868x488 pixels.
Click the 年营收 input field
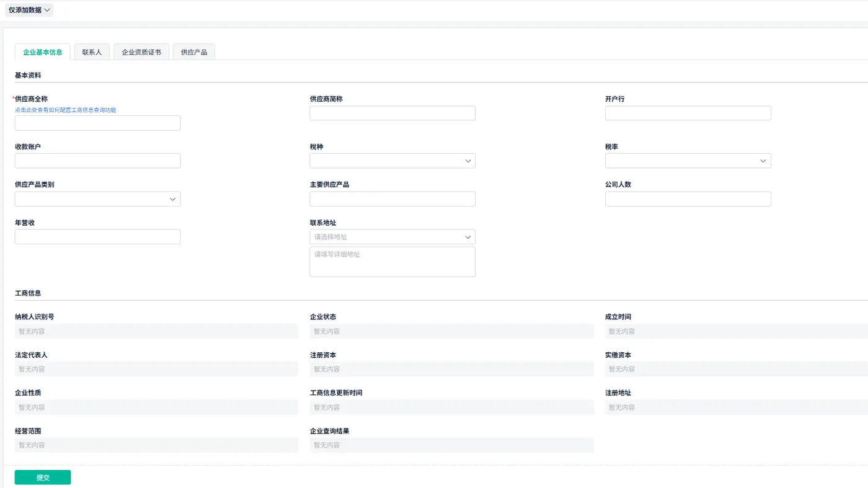click(97, 237)
